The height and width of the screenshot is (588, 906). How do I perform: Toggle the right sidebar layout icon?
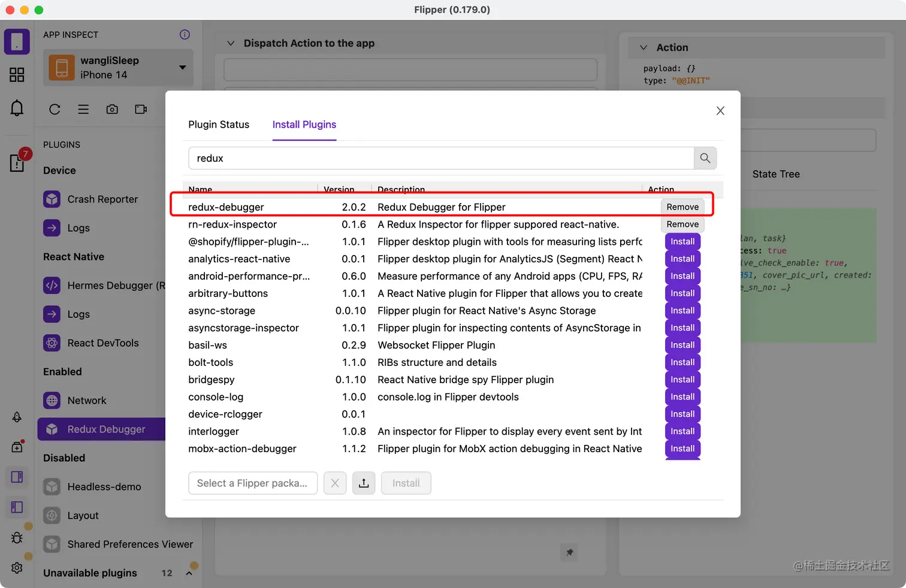[17, 477]
